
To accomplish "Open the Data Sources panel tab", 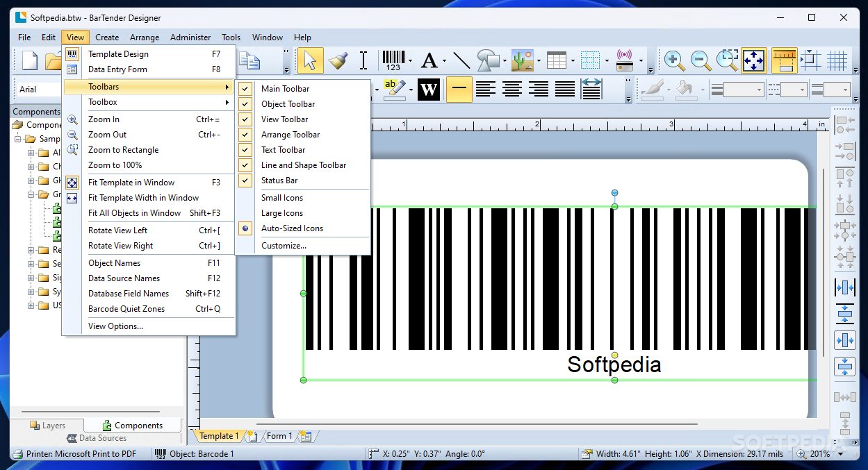I will tap(97, 438).
